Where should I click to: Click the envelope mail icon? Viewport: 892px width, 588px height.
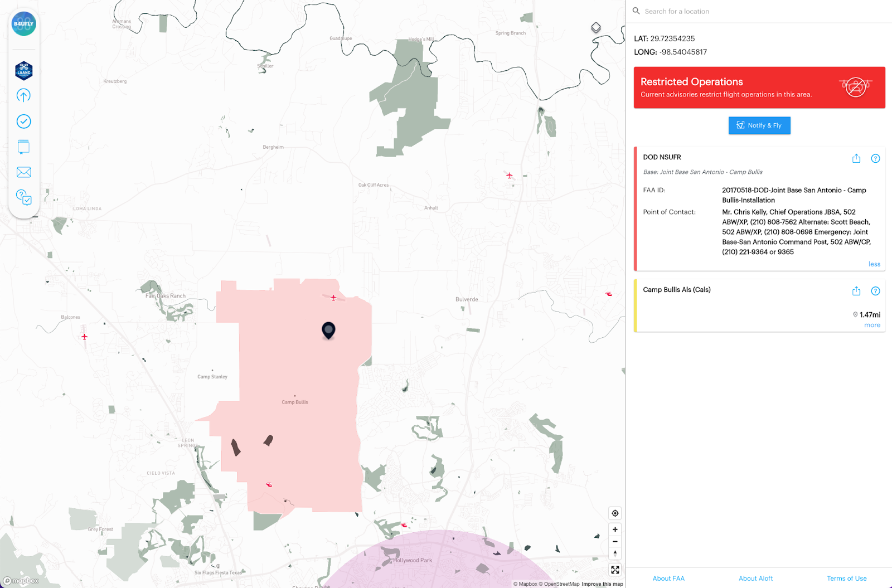point(23,172)
